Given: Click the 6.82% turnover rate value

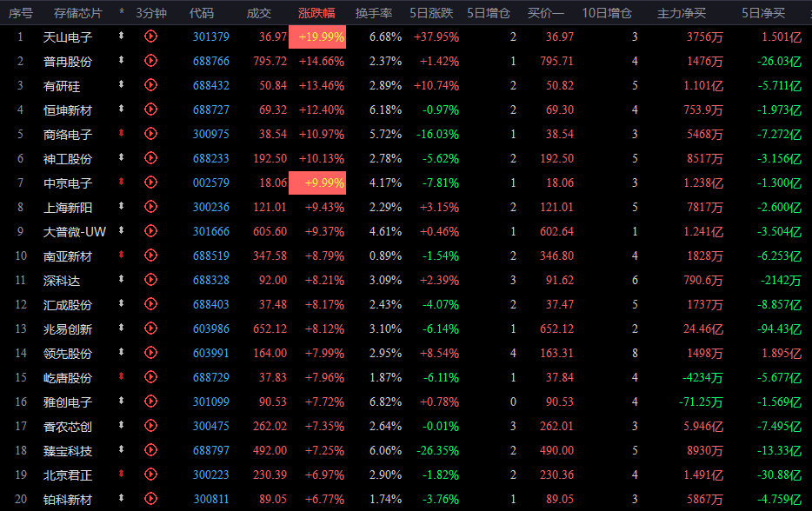Looking at the screenshot, I should 385,401.
